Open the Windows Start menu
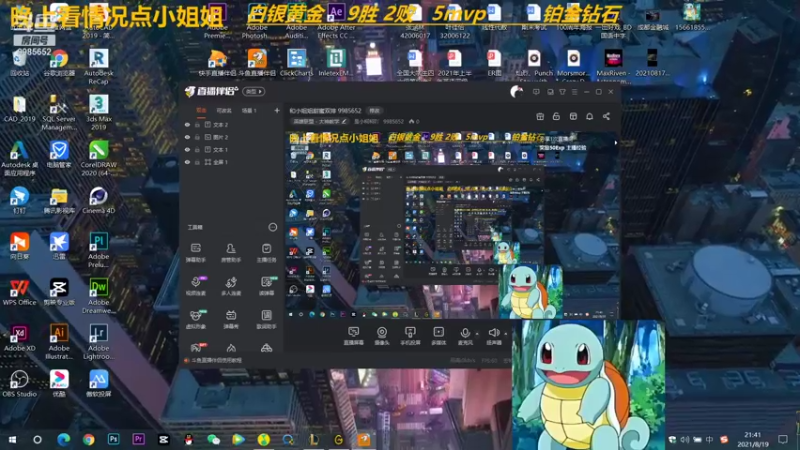The image size is (800, 450). pyautogui.click(x=12, y=439)
